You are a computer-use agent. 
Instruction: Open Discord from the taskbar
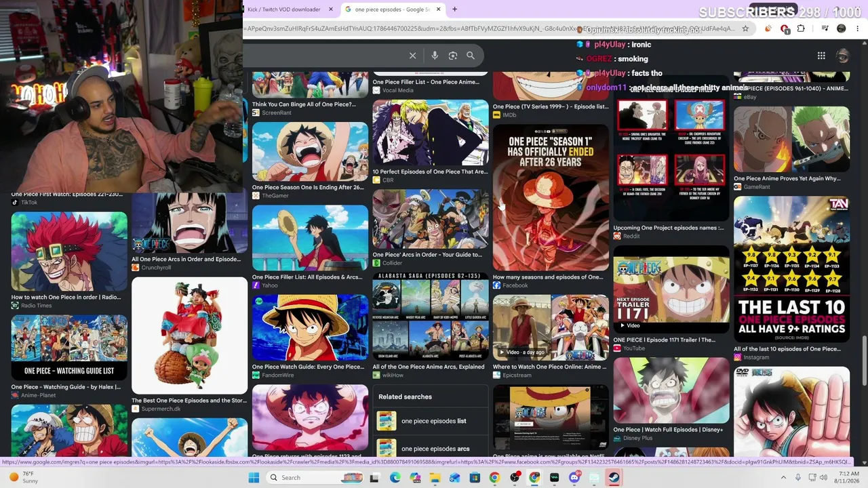[574, 478]
